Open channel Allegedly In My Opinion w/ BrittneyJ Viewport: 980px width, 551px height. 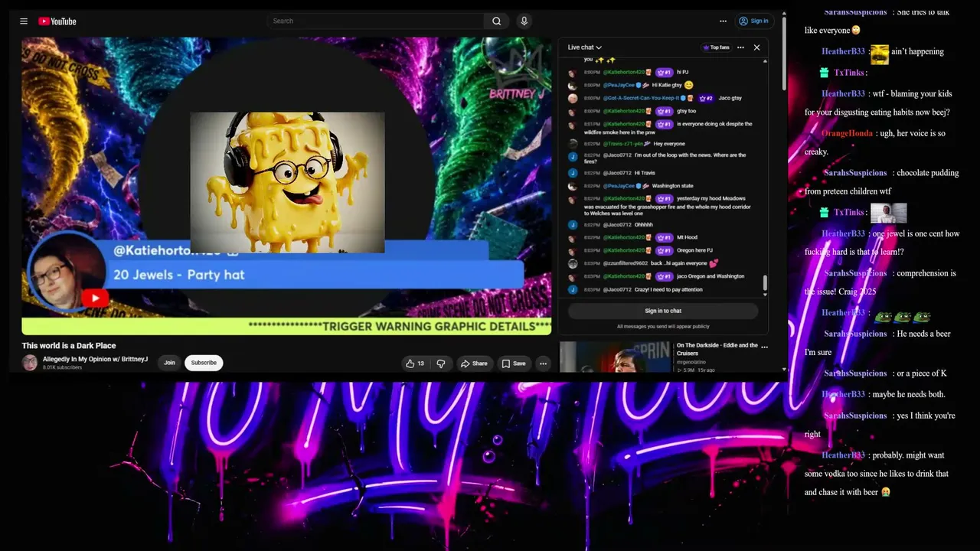click(95, 359)
